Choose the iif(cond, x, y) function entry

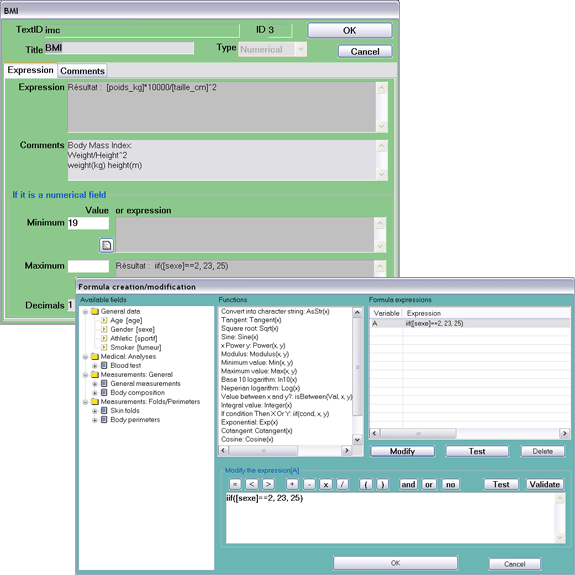tap(275, 414)
